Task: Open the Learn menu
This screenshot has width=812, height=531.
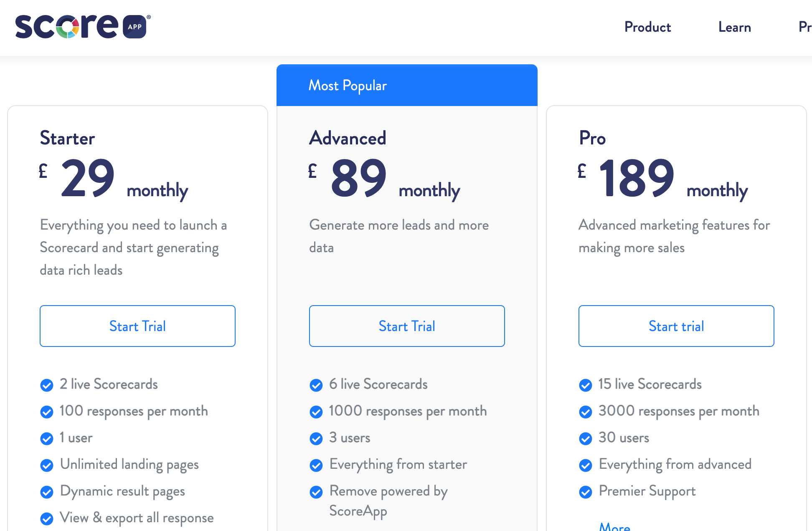Action: coord(734,27)
